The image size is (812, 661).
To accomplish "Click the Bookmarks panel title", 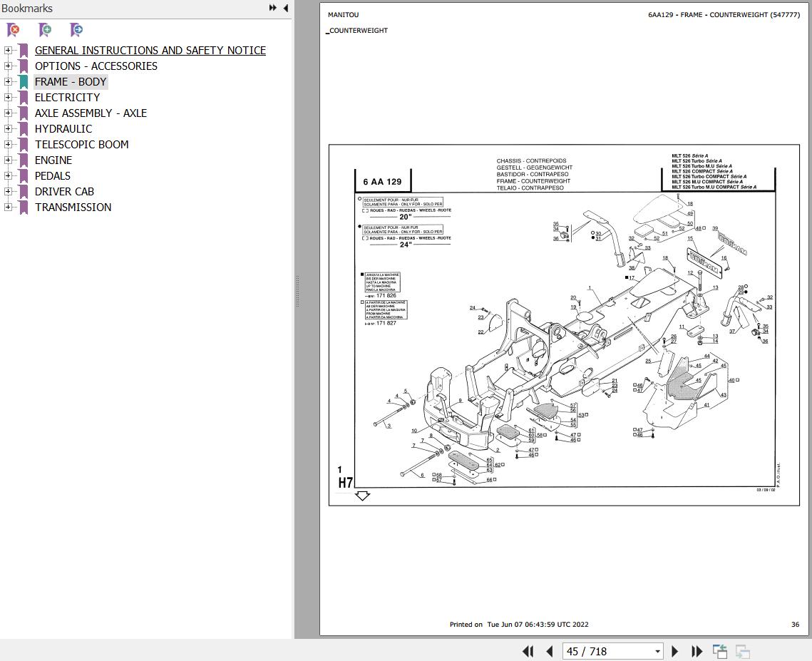I will click(x=27, y=9).
